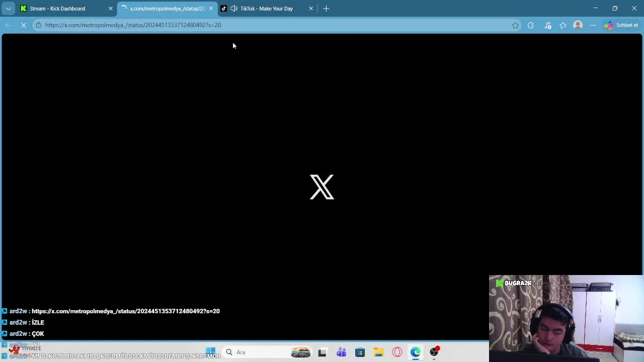Close the TikTok tab

click(311, 9)
